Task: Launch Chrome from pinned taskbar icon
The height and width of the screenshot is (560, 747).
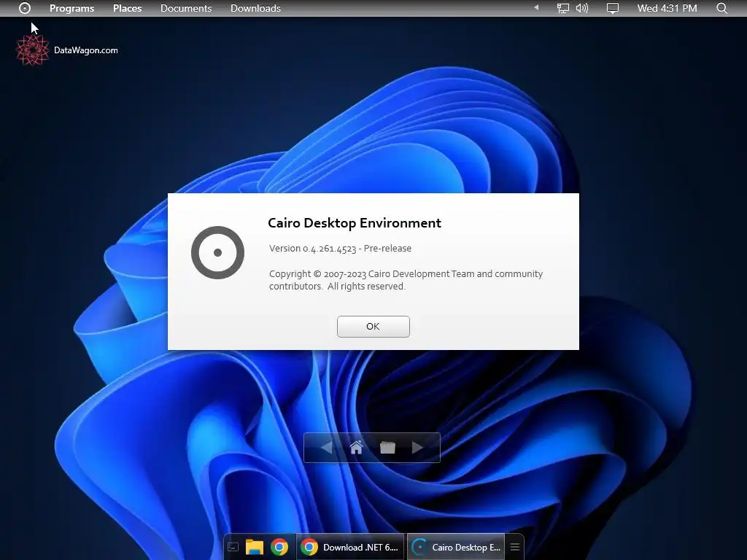Action: pos(279,547)
